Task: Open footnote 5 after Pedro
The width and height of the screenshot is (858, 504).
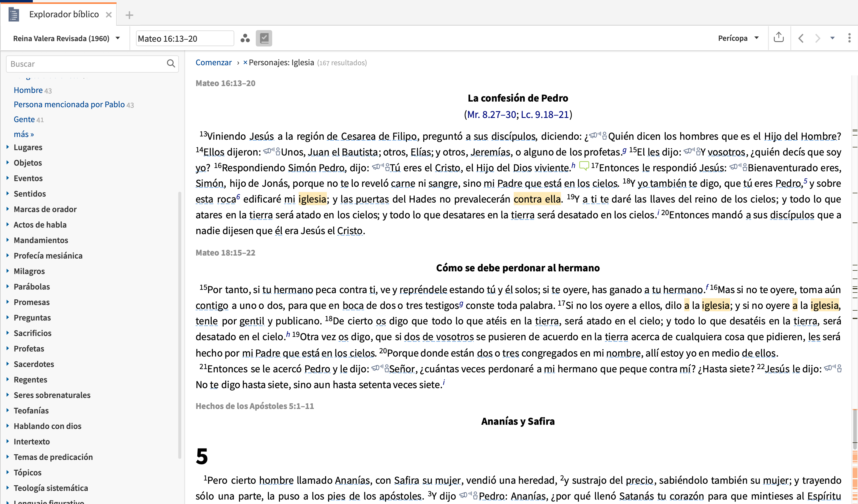Action: click(x=805, y=181)
